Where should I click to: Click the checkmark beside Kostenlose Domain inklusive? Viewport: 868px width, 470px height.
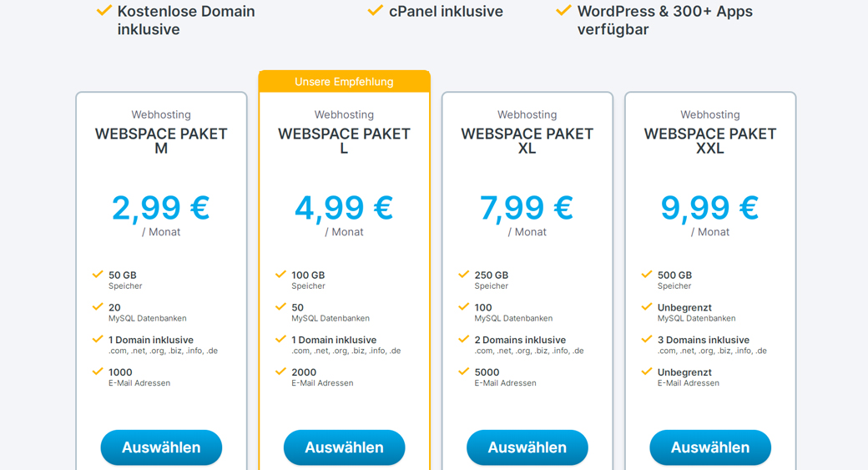(x=104, y=11)
